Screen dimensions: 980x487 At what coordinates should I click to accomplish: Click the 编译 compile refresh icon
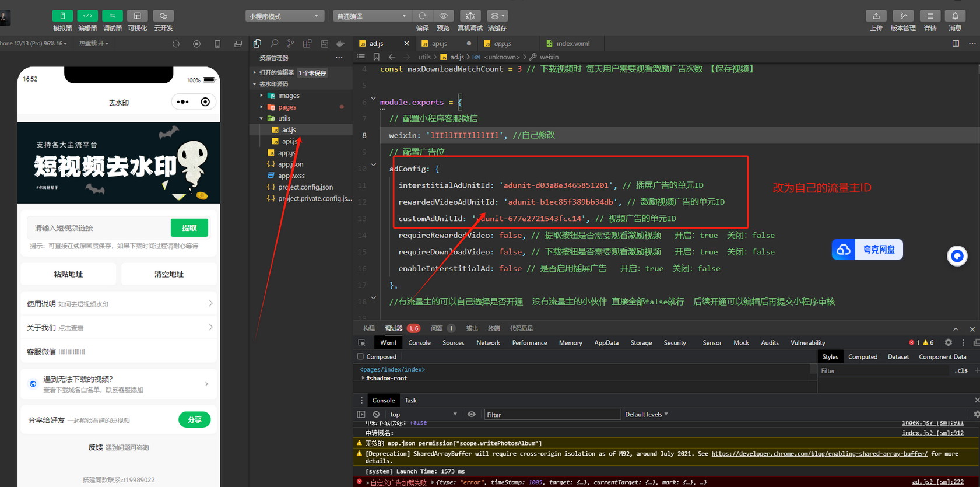pyautogui.click(x=423, y=16)
